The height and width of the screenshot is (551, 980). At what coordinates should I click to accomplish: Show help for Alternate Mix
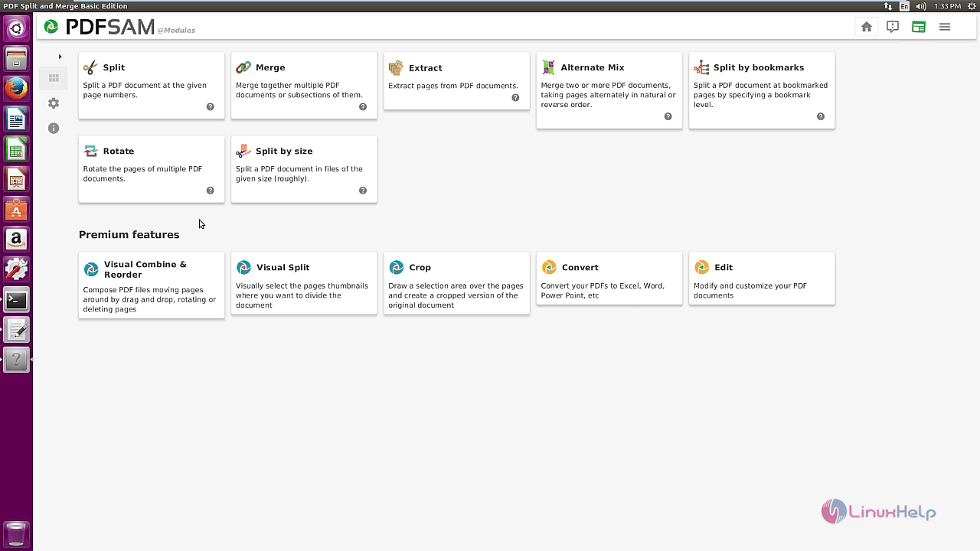(x=668, y=117)
